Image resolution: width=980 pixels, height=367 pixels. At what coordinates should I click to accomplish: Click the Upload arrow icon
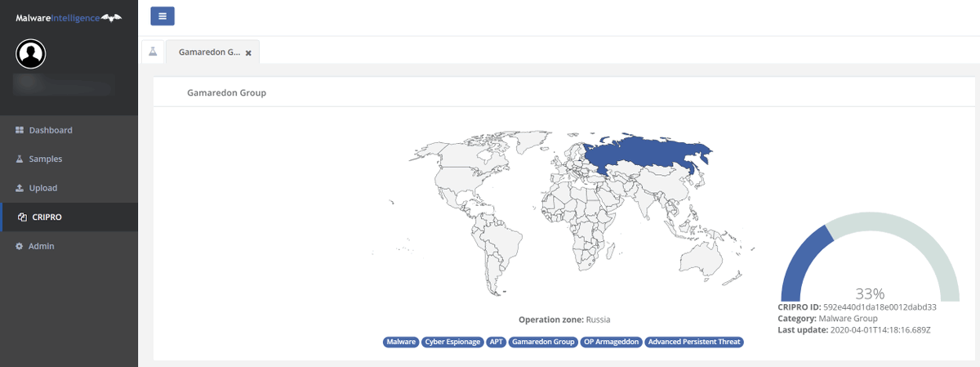pyautogui.click(x=20, y=188)
